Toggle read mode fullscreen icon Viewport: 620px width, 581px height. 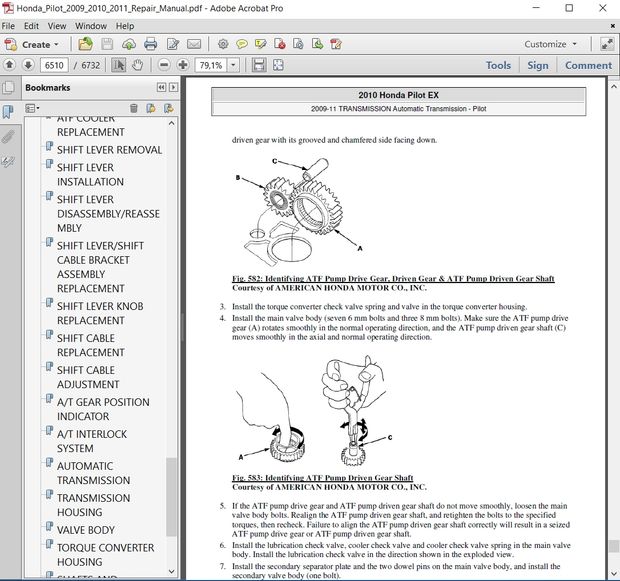pyautogui.click(x=607, y=44)
